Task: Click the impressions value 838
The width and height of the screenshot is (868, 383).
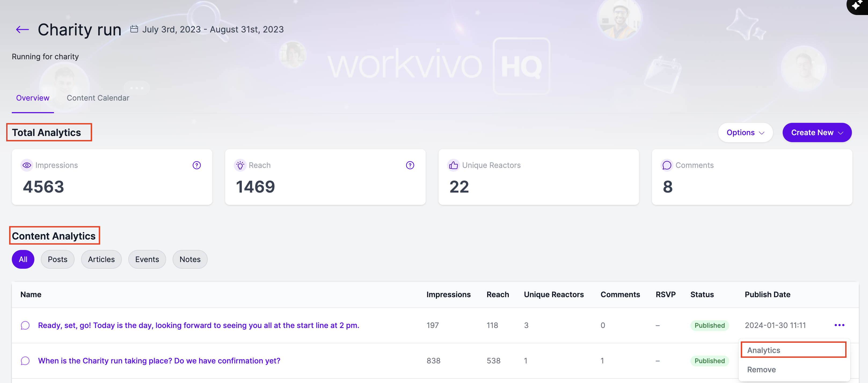Action: [x=433, y=361]
